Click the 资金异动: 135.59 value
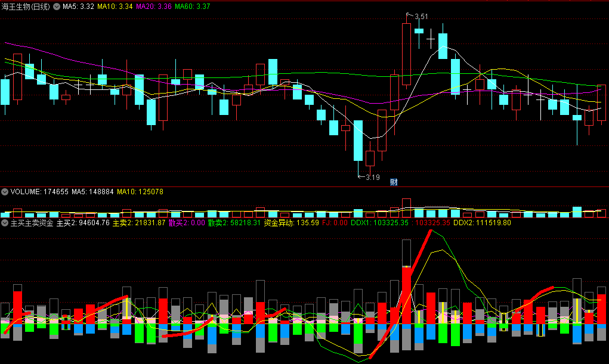The width and height of the screenshot is (609, 364). pos(291,223)
